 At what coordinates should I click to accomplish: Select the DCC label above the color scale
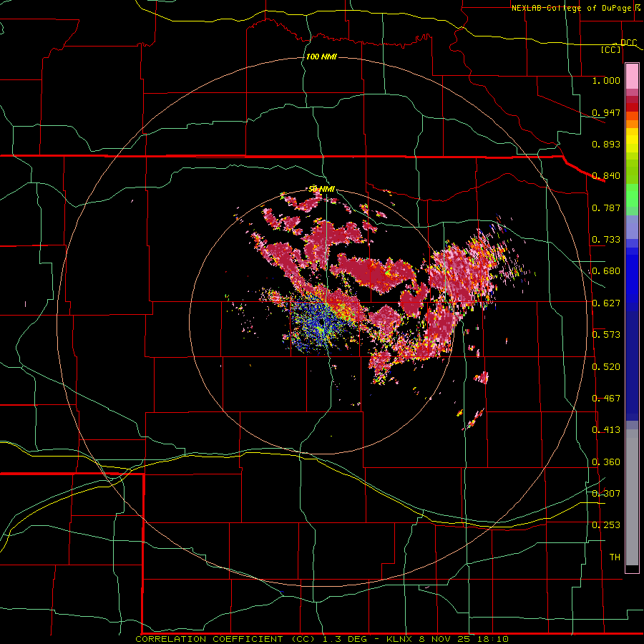point(628,42)
